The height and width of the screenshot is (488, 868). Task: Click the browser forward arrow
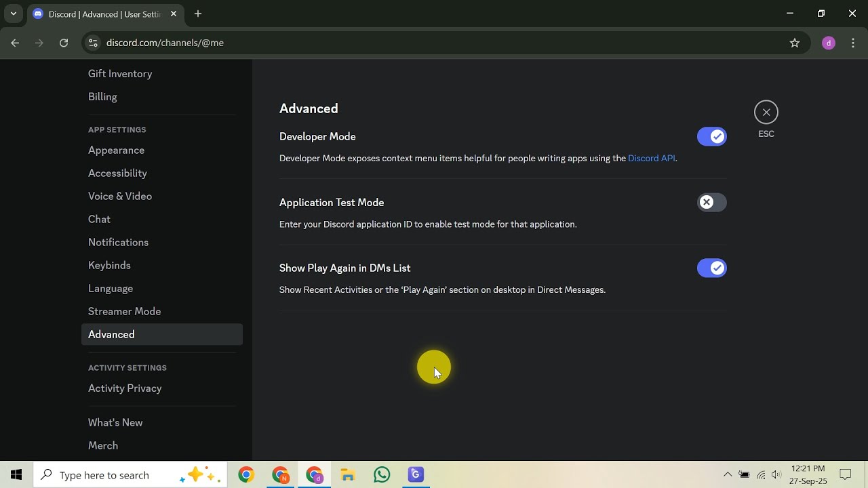click(x=39, y=43)
